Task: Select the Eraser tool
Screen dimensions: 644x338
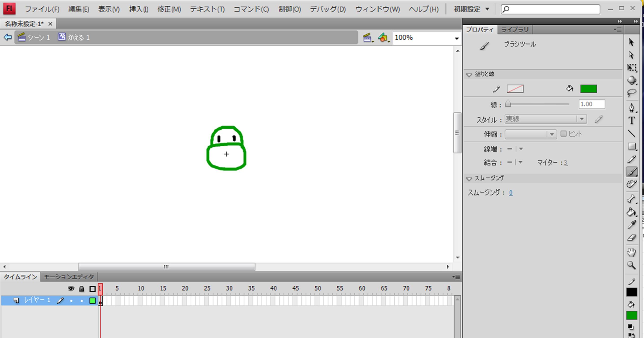Action: point(631,238)
